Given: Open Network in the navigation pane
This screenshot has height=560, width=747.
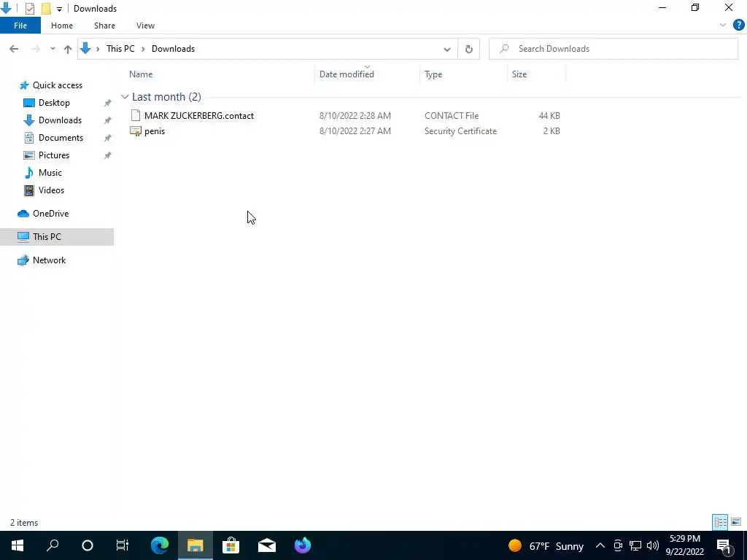Looking at the screenshot, I should pos(49,260).
